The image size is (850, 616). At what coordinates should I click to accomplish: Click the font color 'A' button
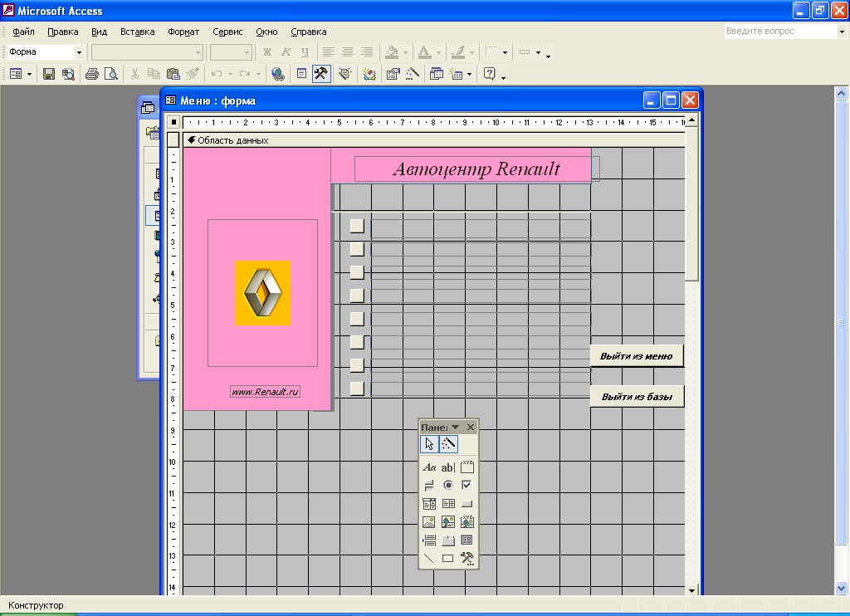425,52
